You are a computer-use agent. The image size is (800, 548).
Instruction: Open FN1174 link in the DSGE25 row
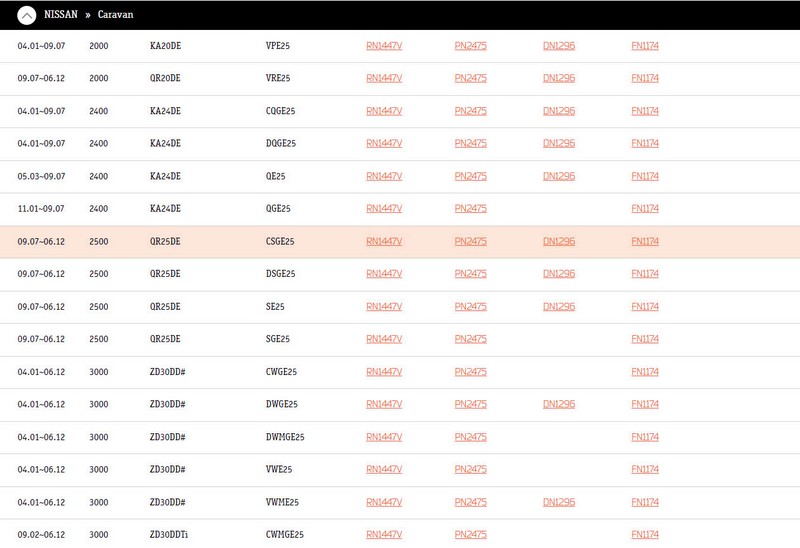pos(645,274)
